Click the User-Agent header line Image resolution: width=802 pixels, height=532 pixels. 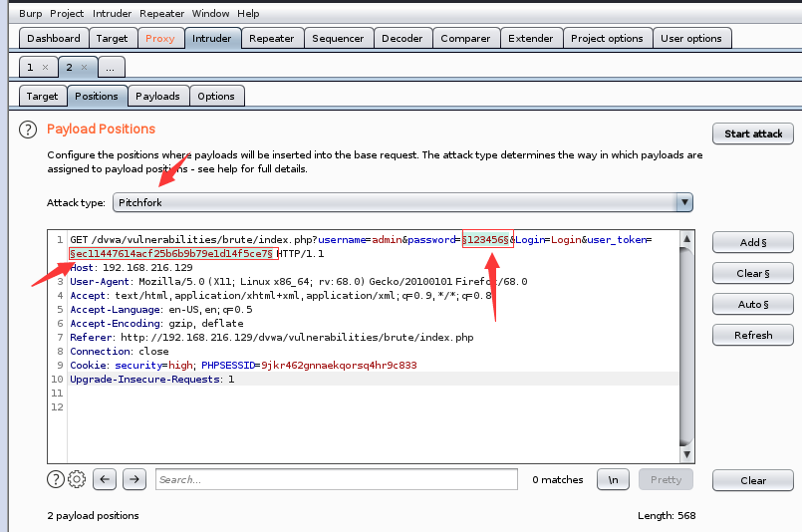click(299, 281)
